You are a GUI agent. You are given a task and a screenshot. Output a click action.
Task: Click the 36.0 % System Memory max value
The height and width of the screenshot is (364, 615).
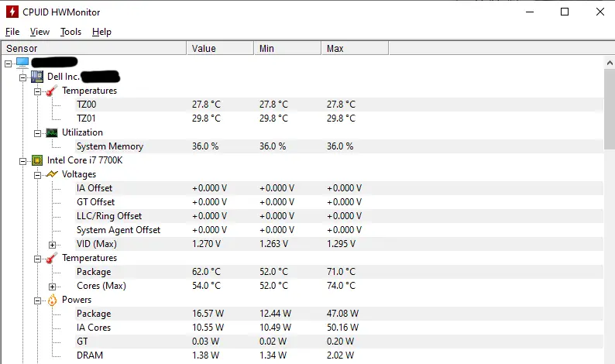(x=340, y=146)
